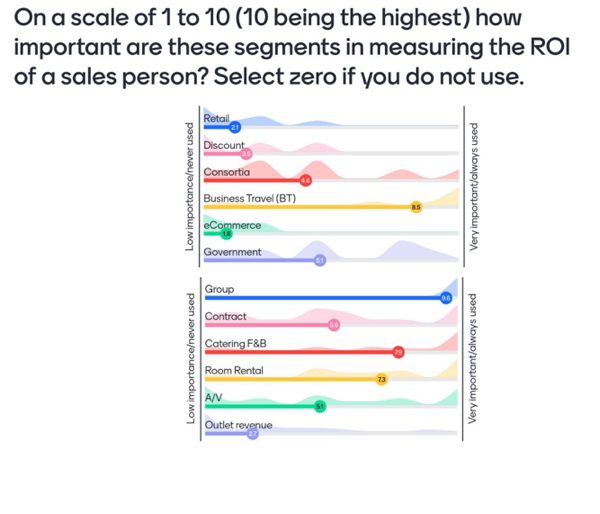Select the Room Rental 7.3 marker
Viewport: 600px width, 514px height.
382,379
